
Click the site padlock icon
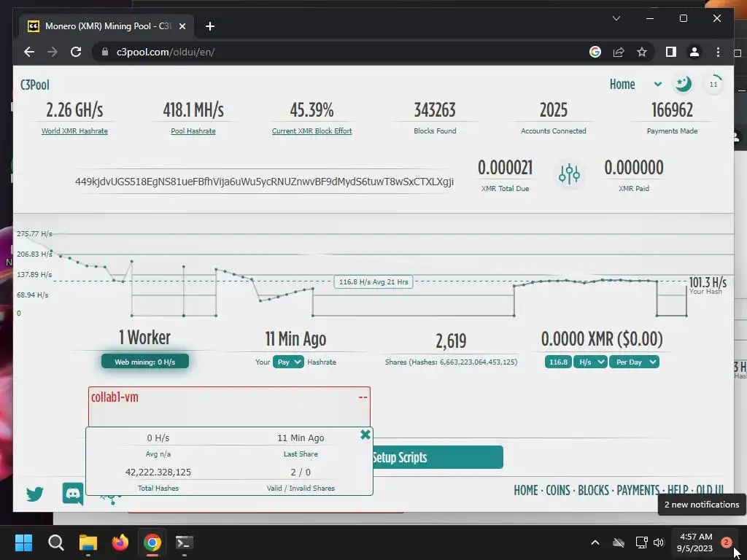[105, 52]
